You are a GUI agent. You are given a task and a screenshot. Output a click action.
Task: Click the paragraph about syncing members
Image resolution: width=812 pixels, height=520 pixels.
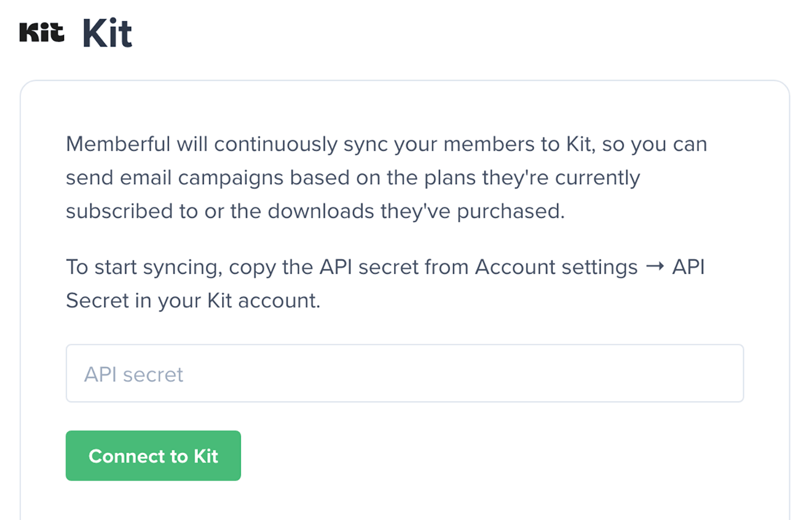[x=386, y=178]
